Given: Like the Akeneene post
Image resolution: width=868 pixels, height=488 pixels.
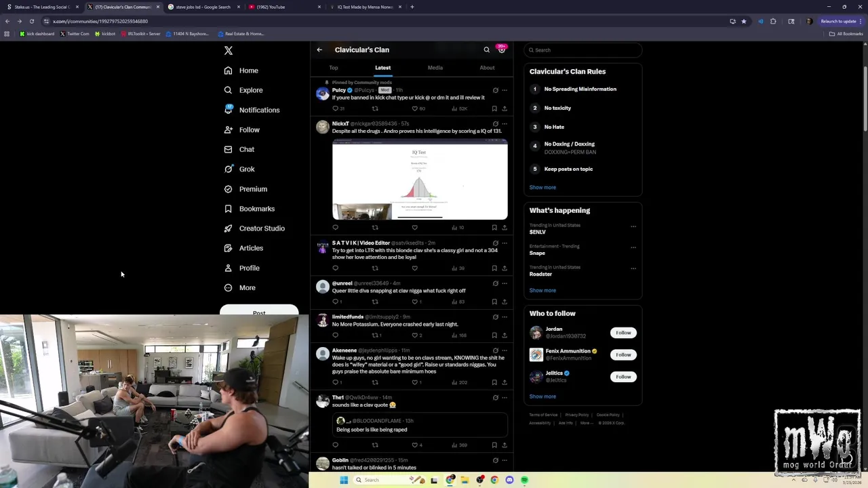Looking at the screenshot, I should pyautogui.click(x=415, y=382).
